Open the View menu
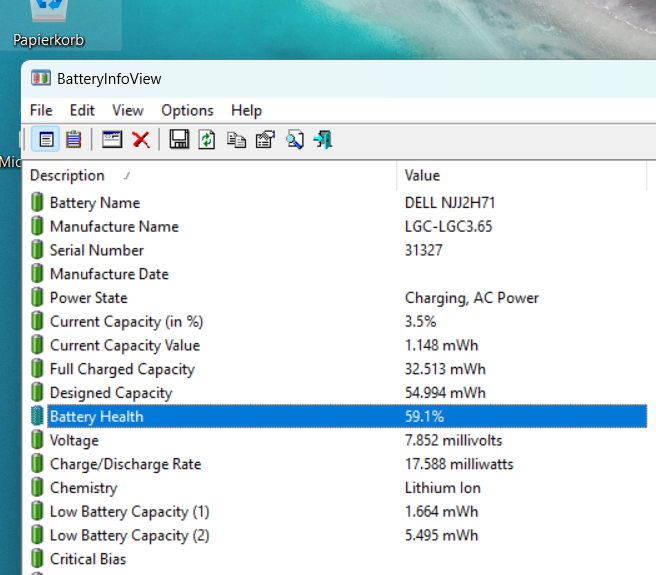Viewport: 656px width, 575px height. pyautogui.click(x=128, y=110)
